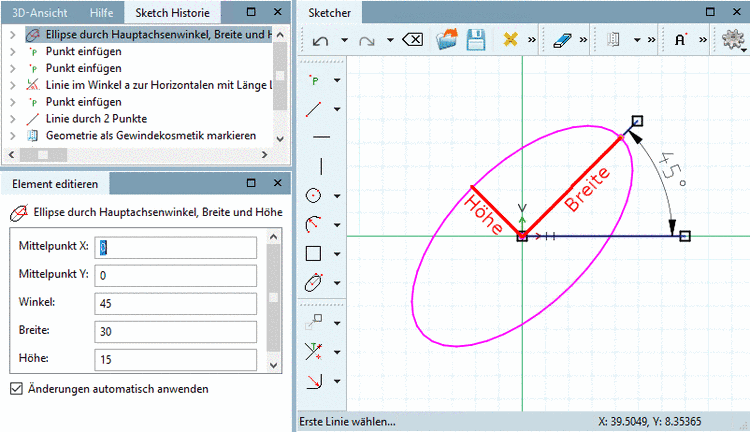The image size is (750, 432).
Task: Select the trim tool icon with T
Action: (x=313, y=352)
